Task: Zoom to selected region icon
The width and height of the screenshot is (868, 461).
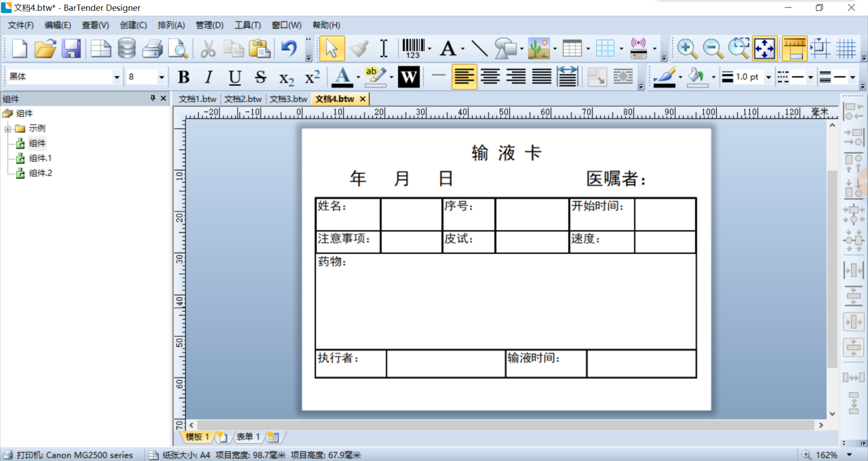Action: click(738, 48)
